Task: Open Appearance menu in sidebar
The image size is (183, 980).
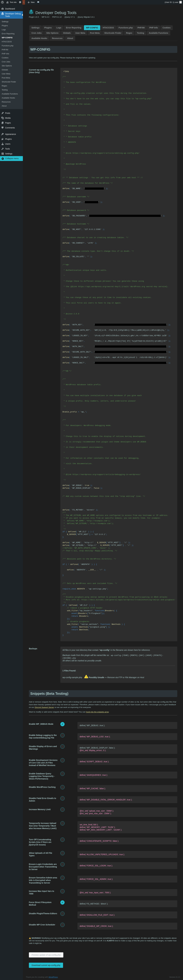Action: click(11, 134)
